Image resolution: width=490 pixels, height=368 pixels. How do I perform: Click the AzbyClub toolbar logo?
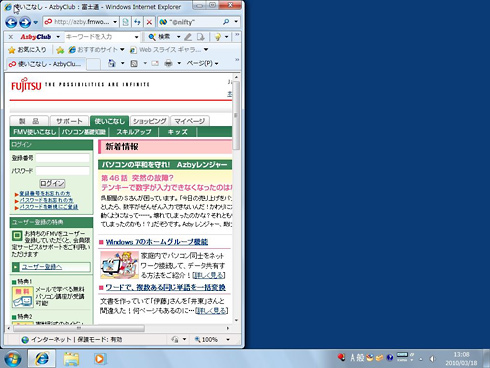tap(36, 37)
